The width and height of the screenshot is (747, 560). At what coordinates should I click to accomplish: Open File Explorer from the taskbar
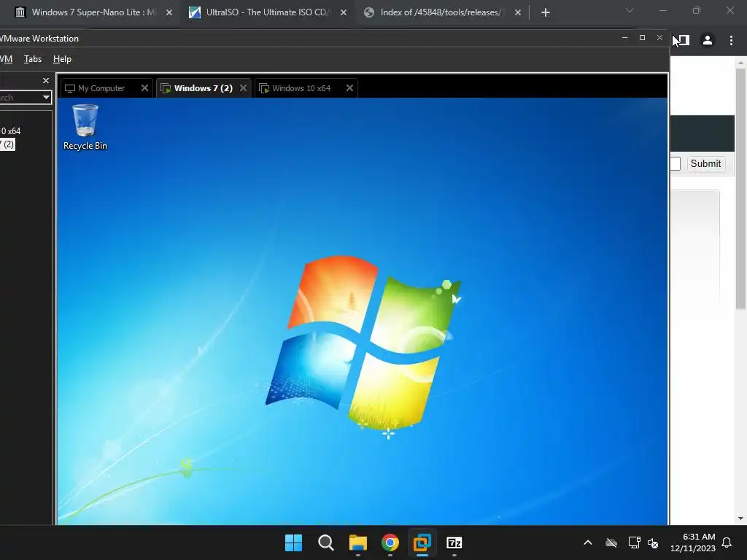coord(357,542)
